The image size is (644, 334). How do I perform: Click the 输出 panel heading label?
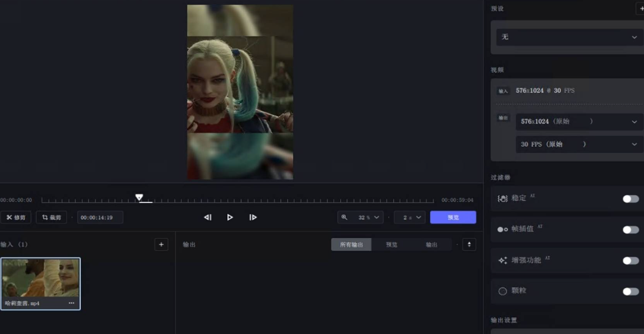pyautogui.click(x=189, y=245)
